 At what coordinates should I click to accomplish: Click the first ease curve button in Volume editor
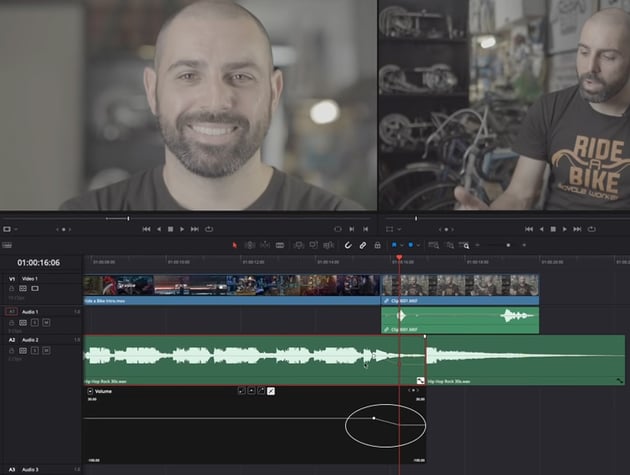pyautogui.click(x=242, y=391)
